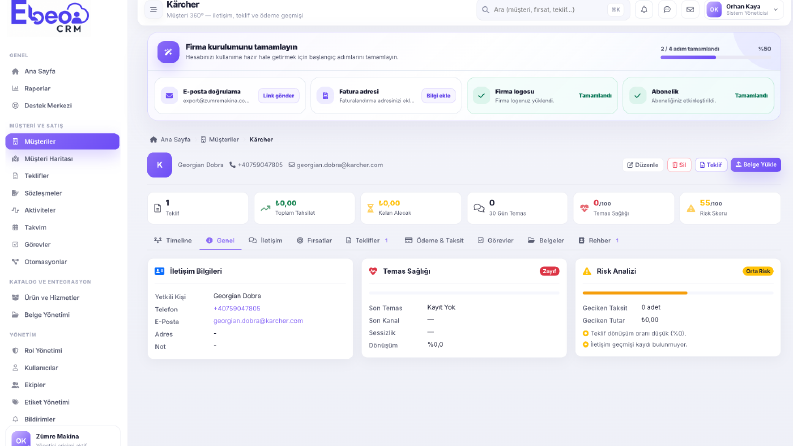
Task: Click phone link +40759047805 in İletişim Bilgileri
Action: (237, 308)
